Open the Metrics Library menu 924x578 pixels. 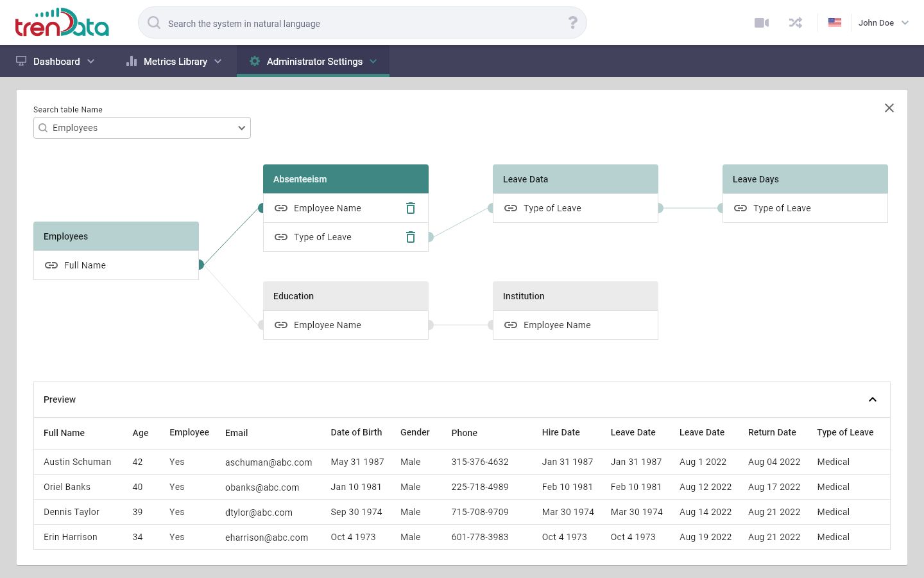175,62
